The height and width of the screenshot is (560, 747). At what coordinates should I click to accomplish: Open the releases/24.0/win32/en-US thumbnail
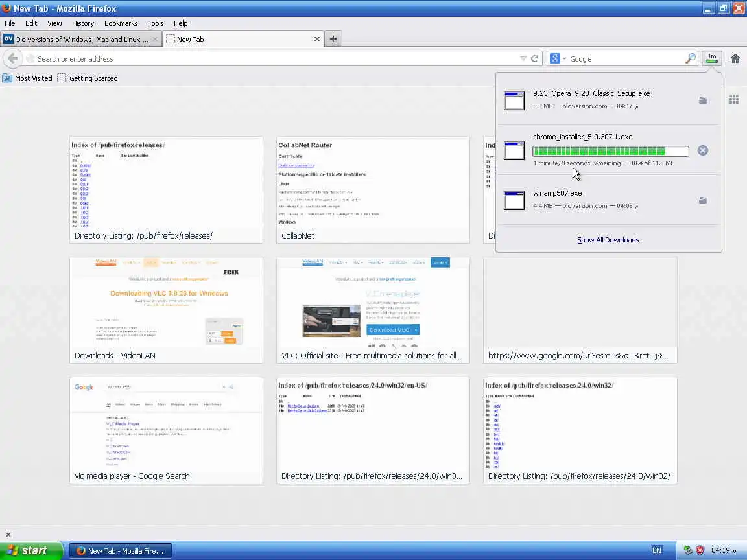373,430
